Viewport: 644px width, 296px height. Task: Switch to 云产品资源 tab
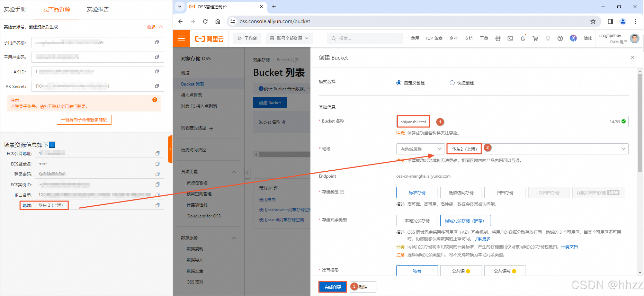coord(56,9)
